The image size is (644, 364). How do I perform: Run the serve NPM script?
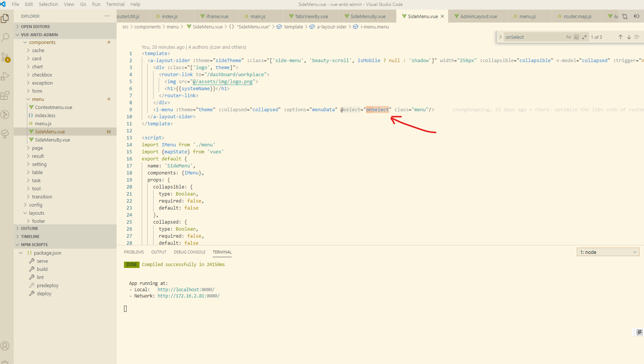[42, 261]
